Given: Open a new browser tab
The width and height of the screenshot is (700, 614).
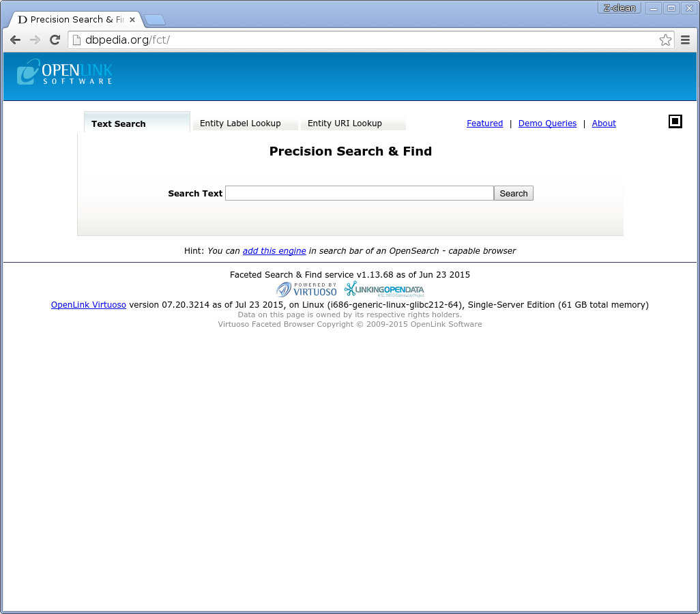Looking at the screenshot, I should (154, 20).
